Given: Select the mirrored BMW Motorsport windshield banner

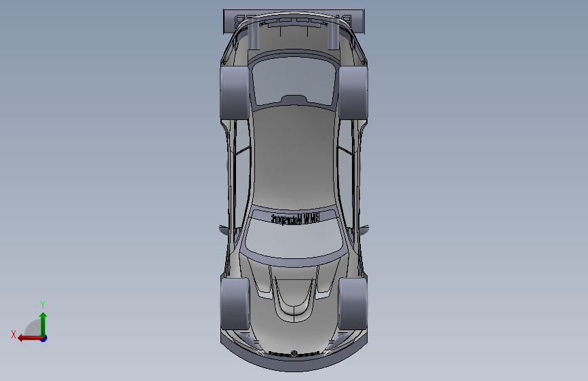Looking at the screenshot, I should 295,218.
